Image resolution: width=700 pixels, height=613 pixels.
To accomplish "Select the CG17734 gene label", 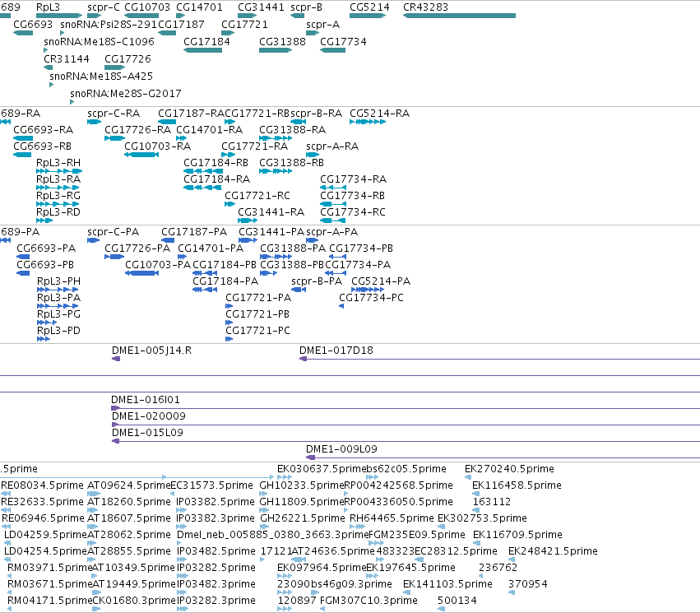I will 343,42.
